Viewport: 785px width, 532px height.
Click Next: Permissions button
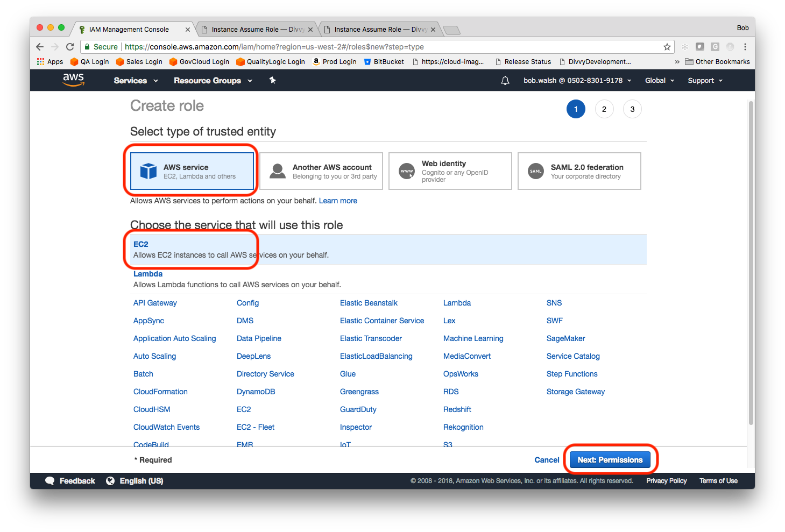click(x=610, y=460)
